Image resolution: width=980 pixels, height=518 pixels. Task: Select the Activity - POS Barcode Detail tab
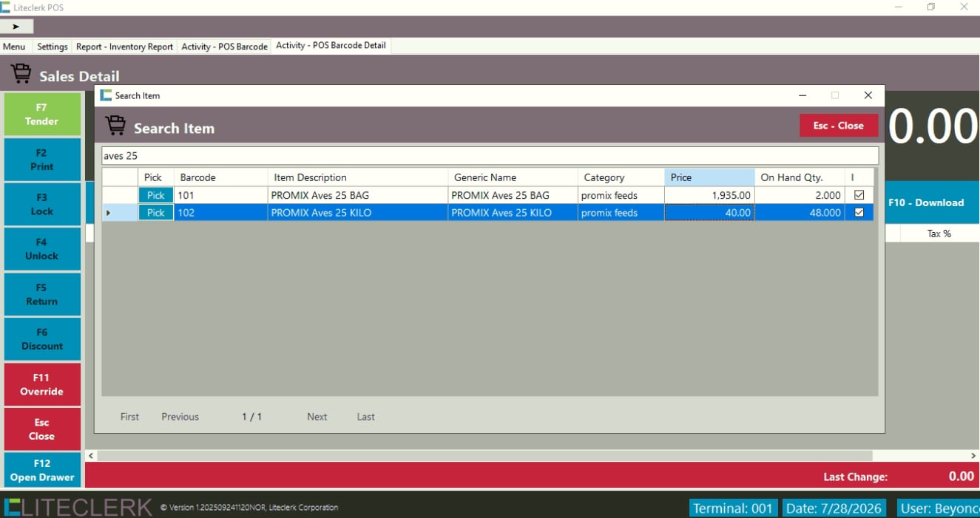(x=331, y=46)
